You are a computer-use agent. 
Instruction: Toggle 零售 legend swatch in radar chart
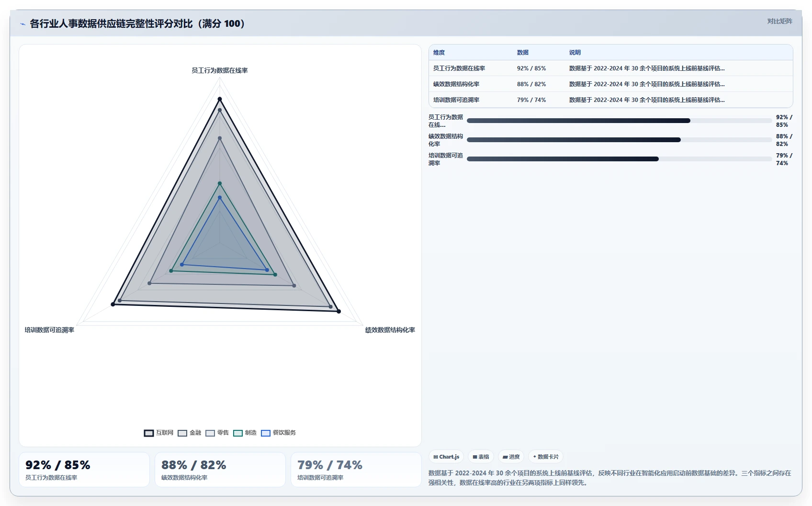210,433
